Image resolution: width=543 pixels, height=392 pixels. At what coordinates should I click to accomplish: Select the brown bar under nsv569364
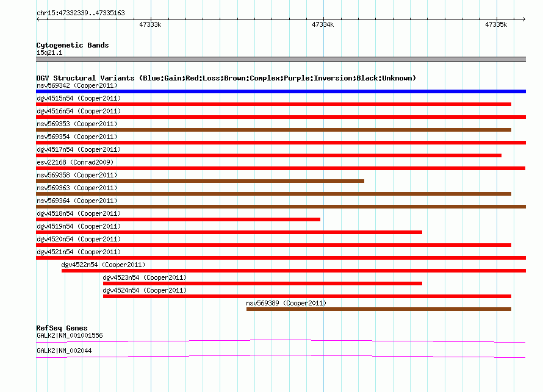point(281,207)
